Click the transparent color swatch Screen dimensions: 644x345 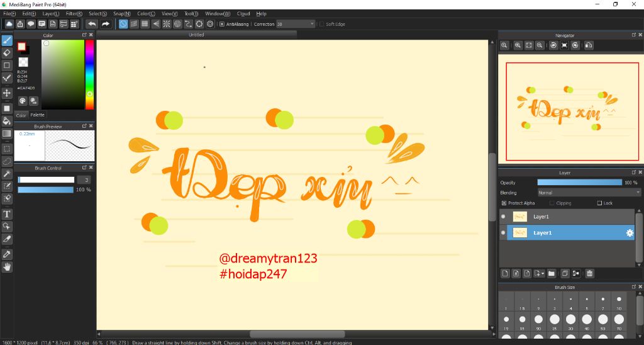[23, 62]
